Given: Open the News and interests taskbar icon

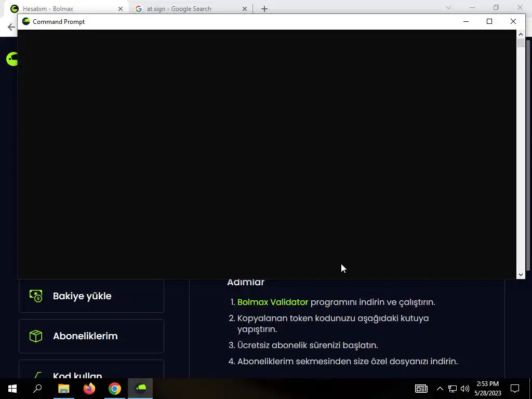Looking at the screenshot, I should 421,389.
